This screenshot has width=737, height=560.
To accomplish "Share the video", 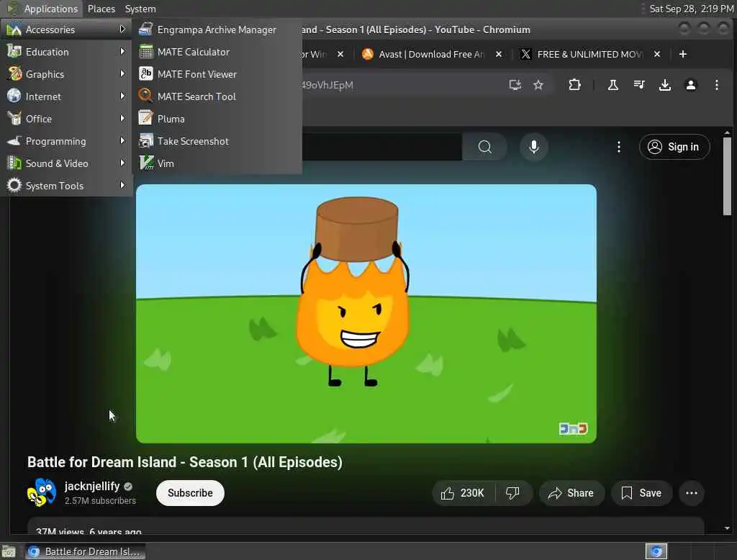I will pyautogui.click(x=571, y=493).
